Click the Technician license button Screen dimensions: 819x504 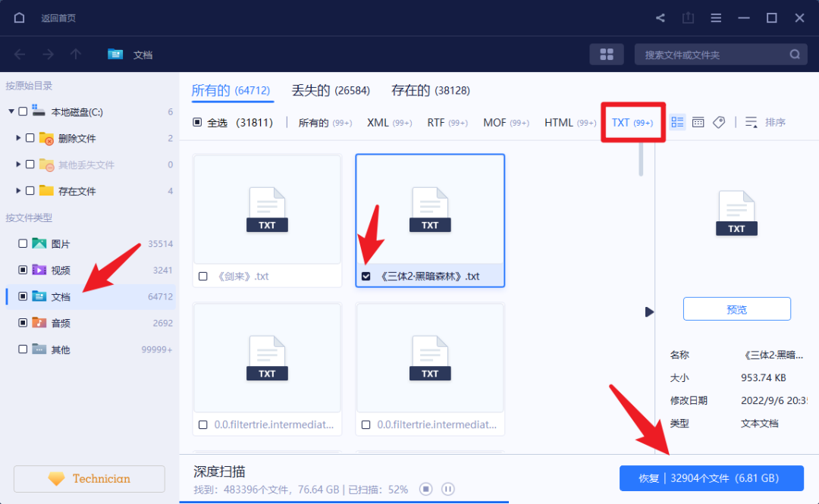[x=89, y=478]
